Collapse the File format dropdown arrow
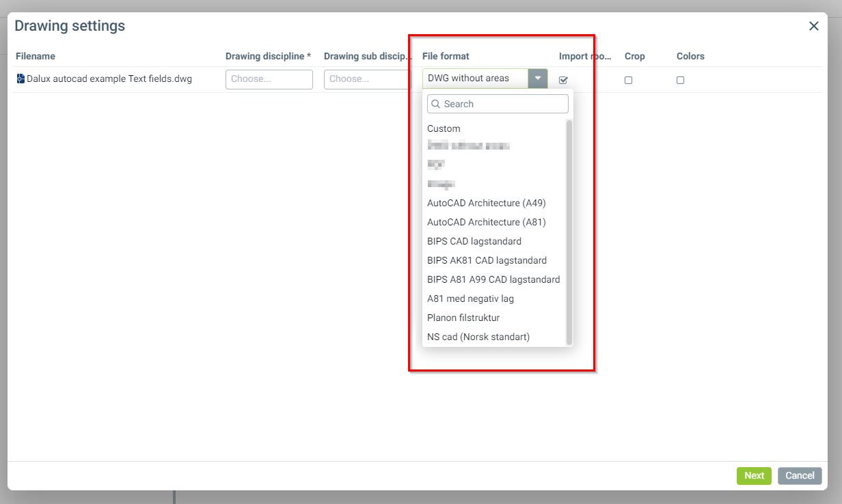Viewport: 842px width, 504px height. tap(538, 79)
